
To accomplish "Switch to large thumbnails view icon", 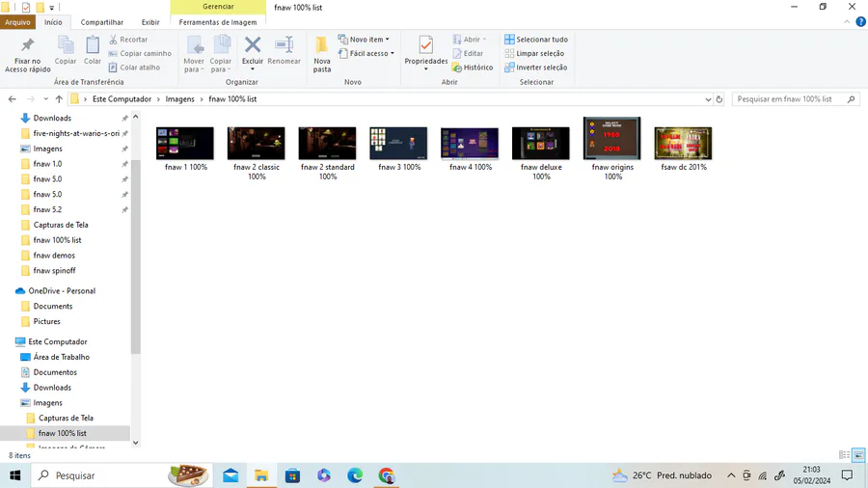I will 858,455.
